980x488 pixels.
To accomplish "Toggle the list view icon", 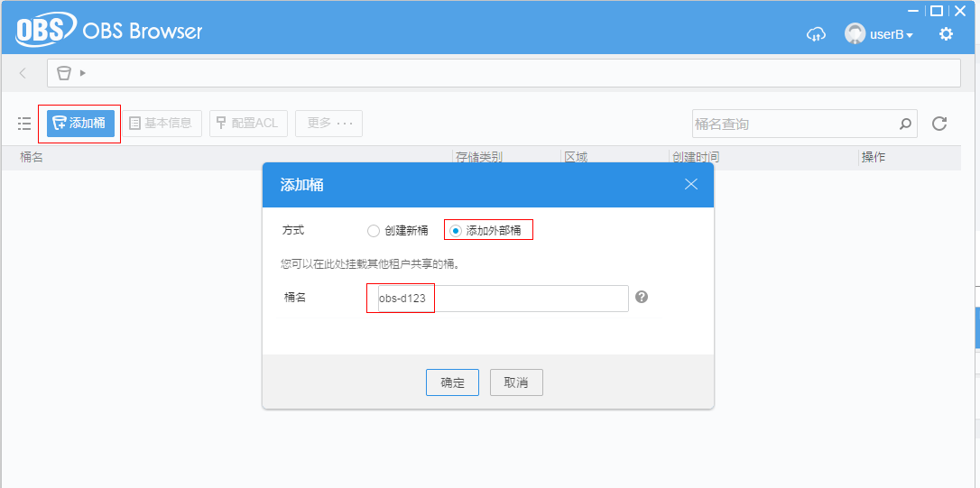I will coord(24,124).
